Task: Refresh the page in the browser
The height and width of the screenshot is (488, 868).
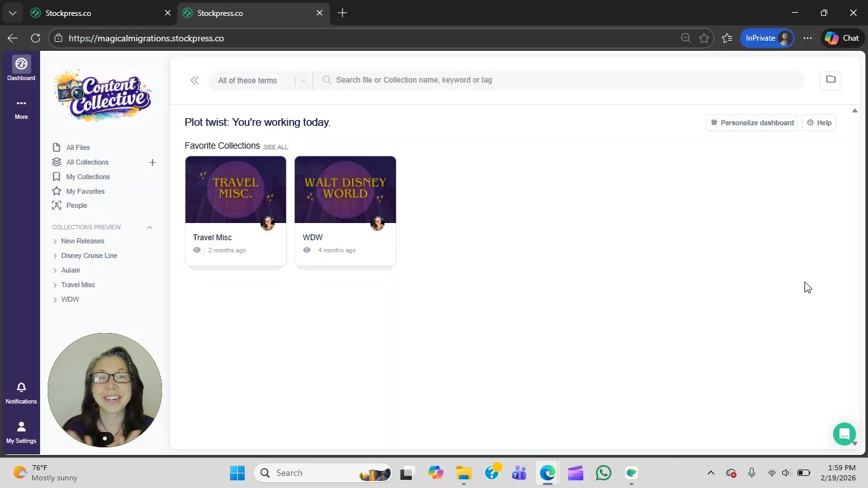Action: [x=36, y=38]
